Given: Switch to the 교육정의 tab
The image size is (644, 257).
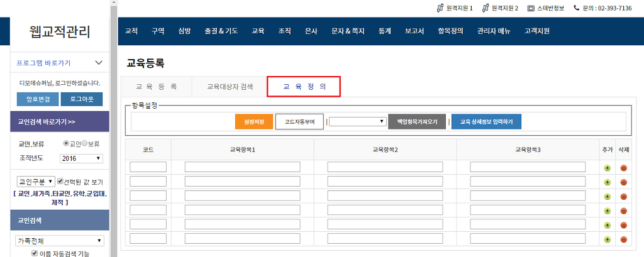Looking at the screenshot, I should point(304,87).
